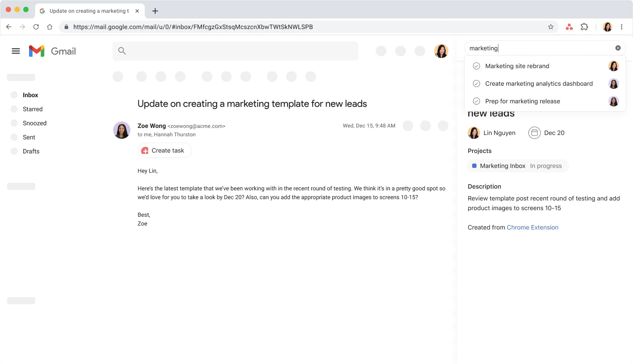Viewport: 633px width, 364px height.
Task: Open the Gmail main menu (hamburger icon)
Action: click(x=16, y=51)
